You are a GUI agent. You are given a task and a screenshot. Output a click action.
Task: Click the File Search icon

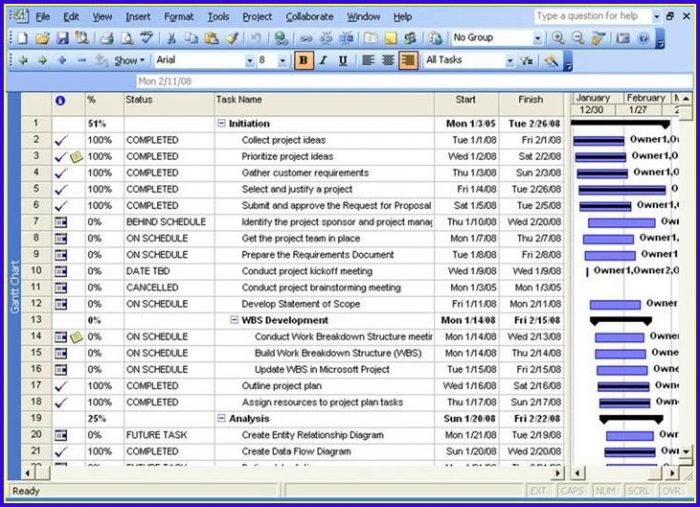[82, 38]
